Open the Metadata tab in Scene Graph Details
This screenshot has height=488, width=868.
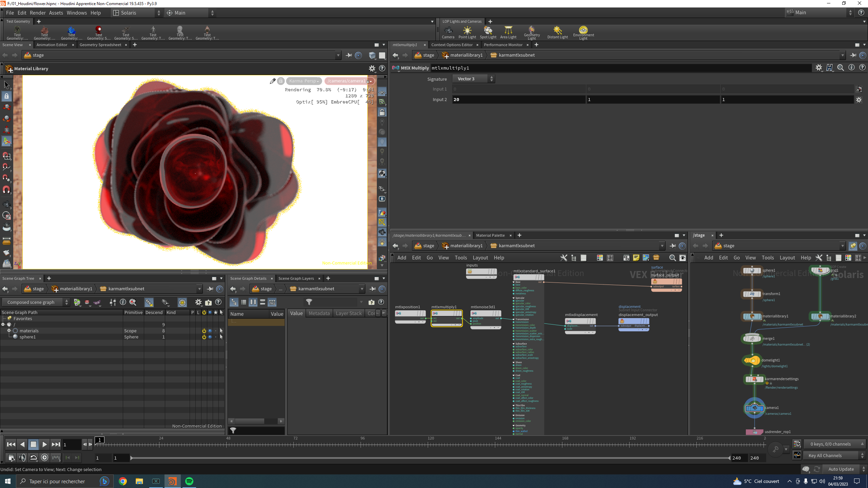click(x=319, y=313)
